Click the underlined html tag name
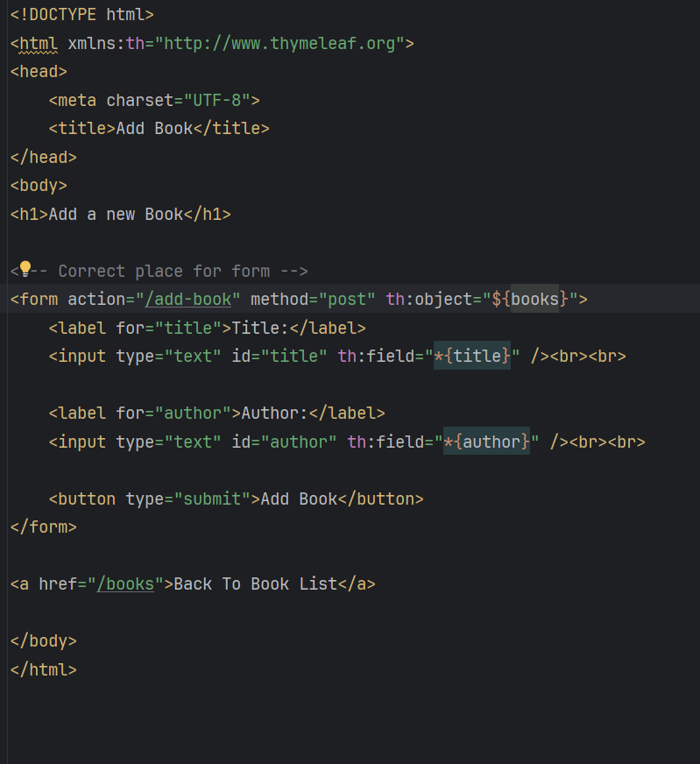 click(39, 43)
